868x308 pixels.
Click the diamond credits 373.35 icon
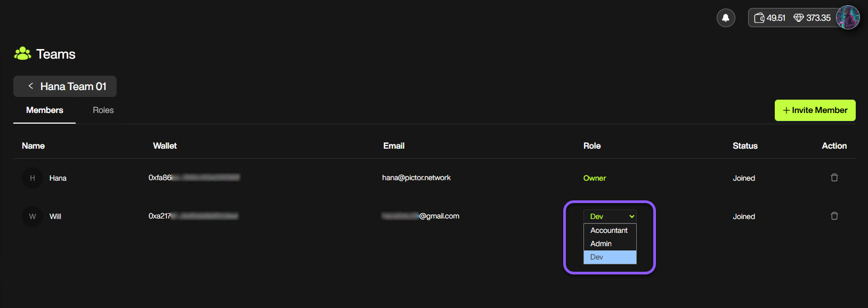[x=798, y=18]
